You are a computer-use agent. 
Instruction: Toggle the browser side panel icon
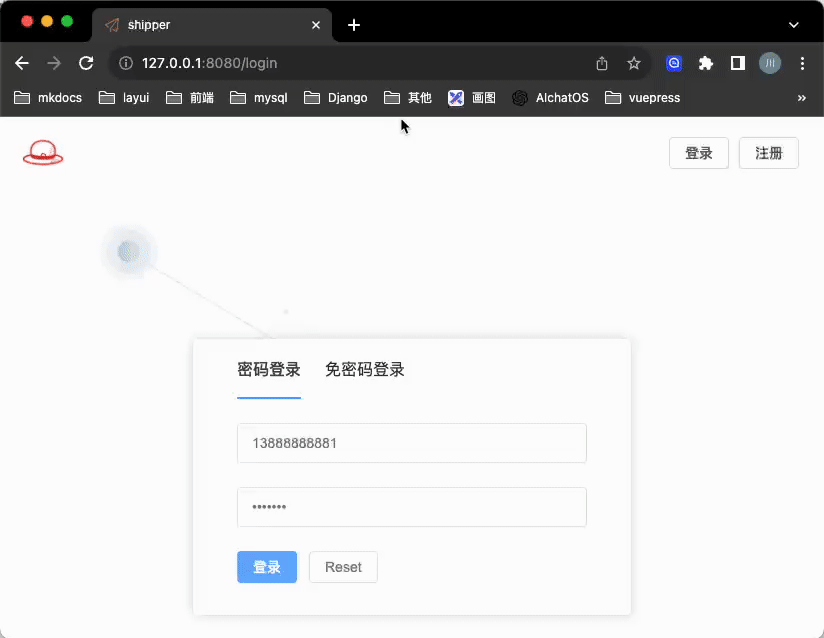(x=738, y=63)
